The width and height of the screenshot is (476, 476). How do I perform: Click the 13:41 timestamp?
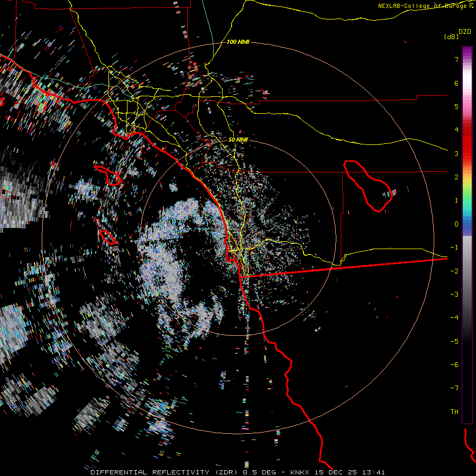tap(375, 472)
